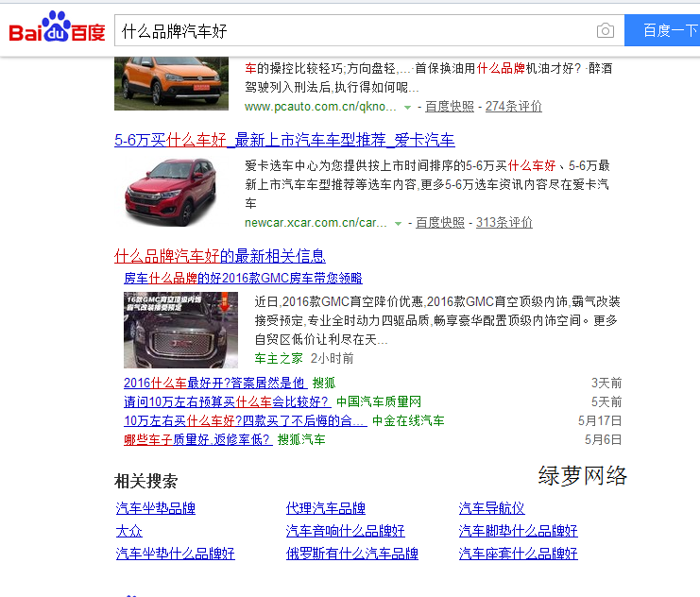Click the 中金在线汽车 source label

408,420
